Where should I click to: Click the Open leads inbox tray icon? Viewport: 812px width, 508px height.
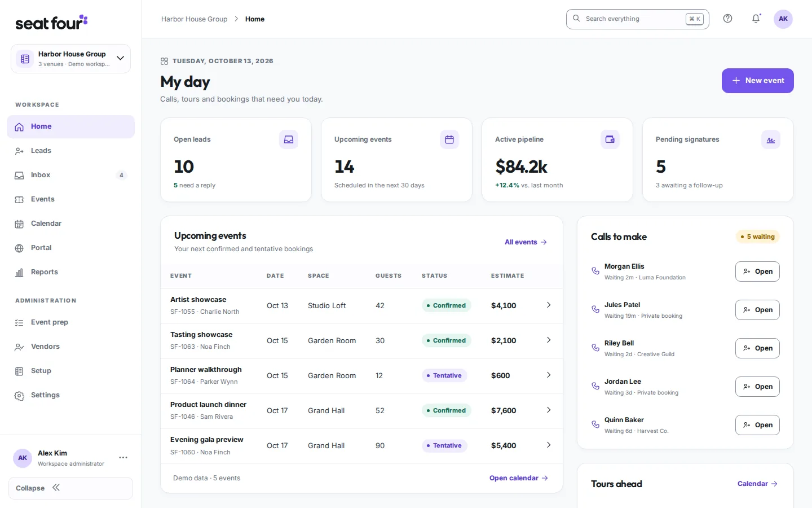click(289, 139)
